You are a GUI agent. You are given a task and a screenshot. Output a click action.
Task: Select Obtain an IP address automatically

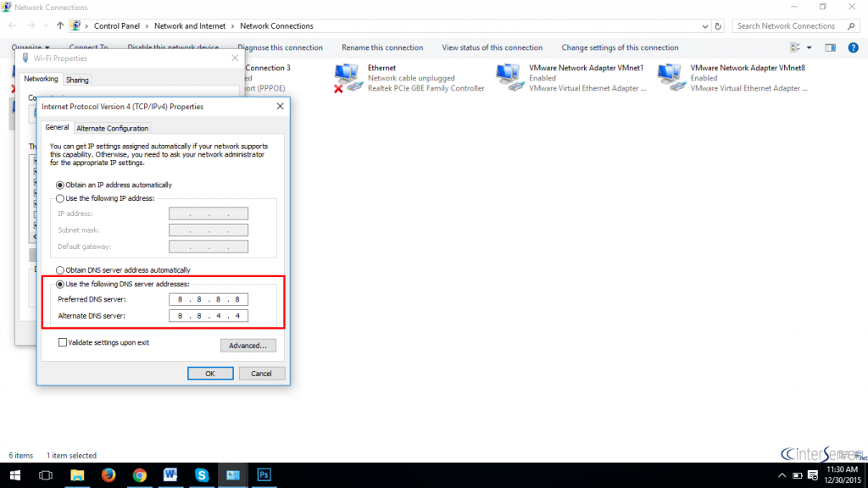coord(60,185)
